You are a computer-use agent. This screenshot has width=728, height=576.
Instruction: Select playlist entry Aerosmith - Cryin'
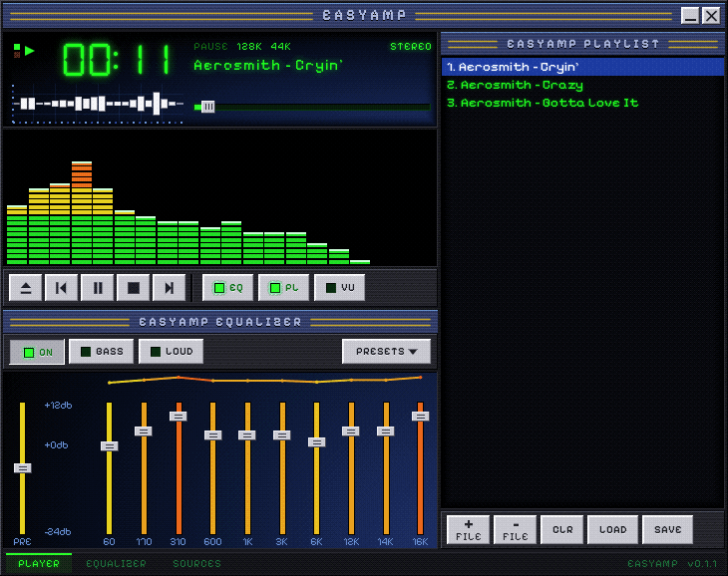coord(582,67)
